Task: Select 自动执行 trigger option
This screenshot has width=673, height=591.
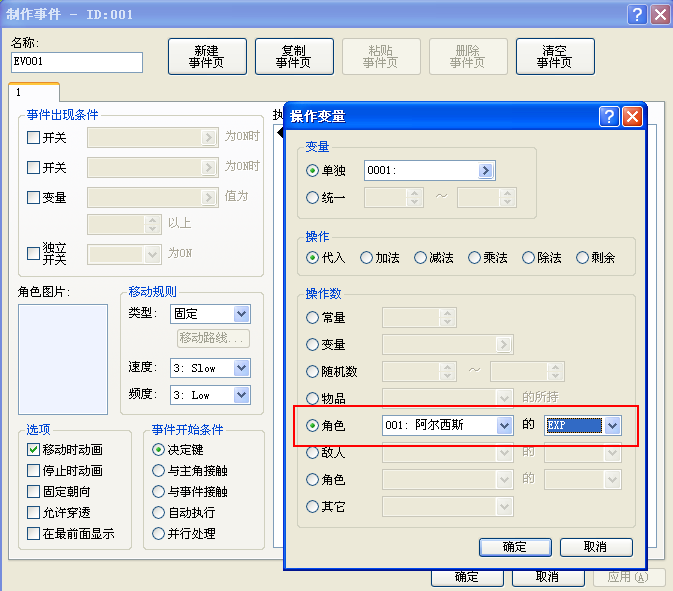Action: (x=158, y=512)
